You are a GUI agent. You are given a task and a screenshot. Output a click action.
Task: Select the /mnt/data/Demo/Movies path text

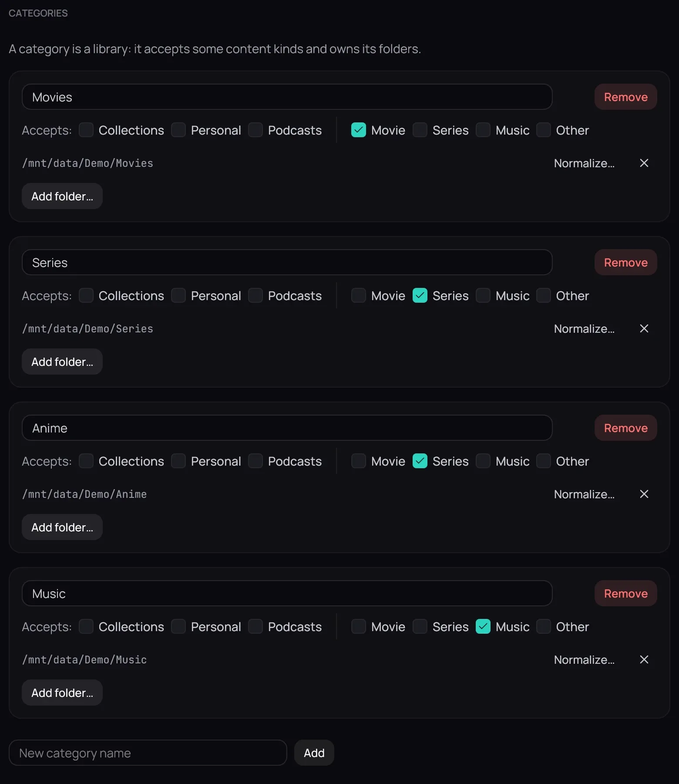[x=87, y=163]
